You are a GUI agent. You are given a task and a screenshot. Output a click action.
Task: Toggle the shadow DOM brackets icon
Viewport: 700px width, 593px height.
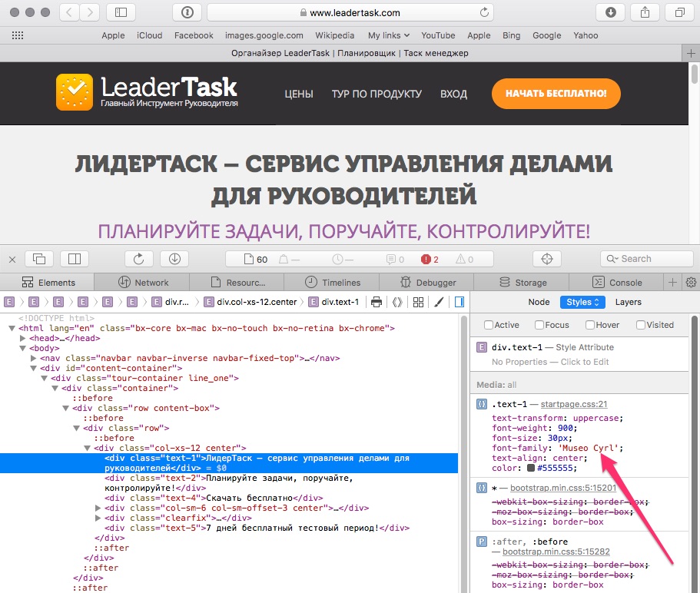pos(397,302)
